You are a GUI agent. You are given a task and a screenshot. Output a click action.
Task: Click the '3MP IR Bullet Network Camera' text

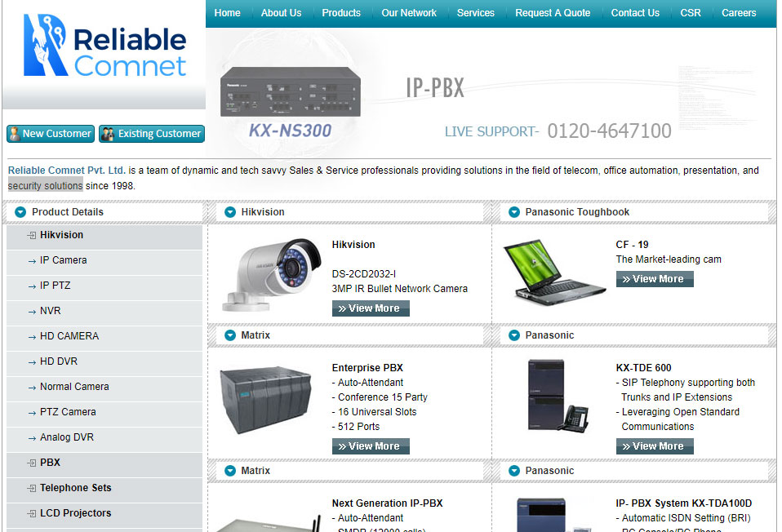pyautogui.click(x=400, y=289)
